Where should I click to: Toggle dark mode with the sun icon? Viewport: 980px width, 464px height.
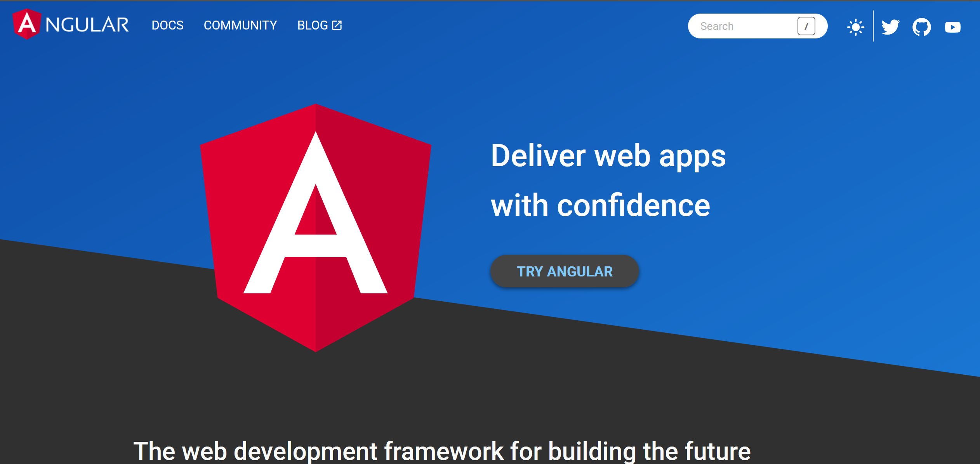pyautogui.click(x=855, y=26)
